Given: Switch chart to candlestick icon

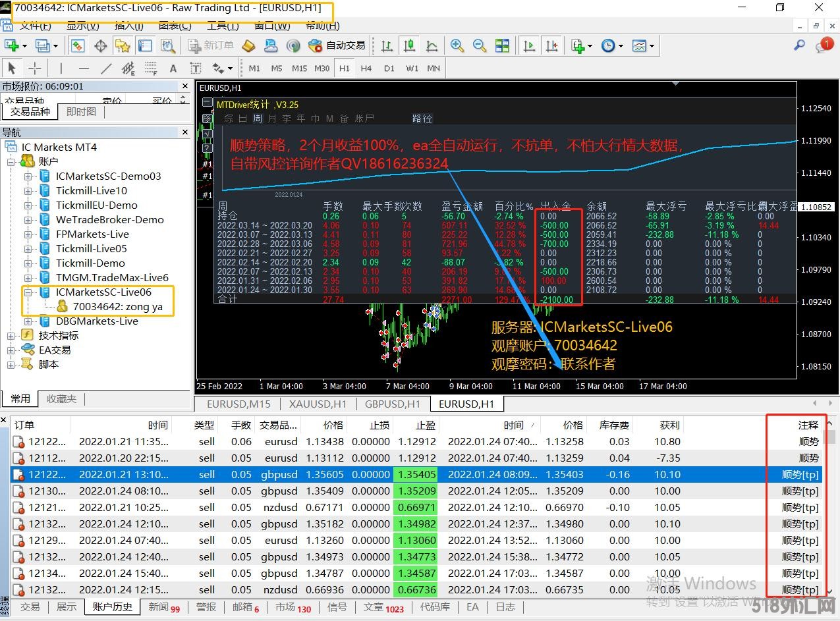Looking at the screenshot, I should pos(409,45).
